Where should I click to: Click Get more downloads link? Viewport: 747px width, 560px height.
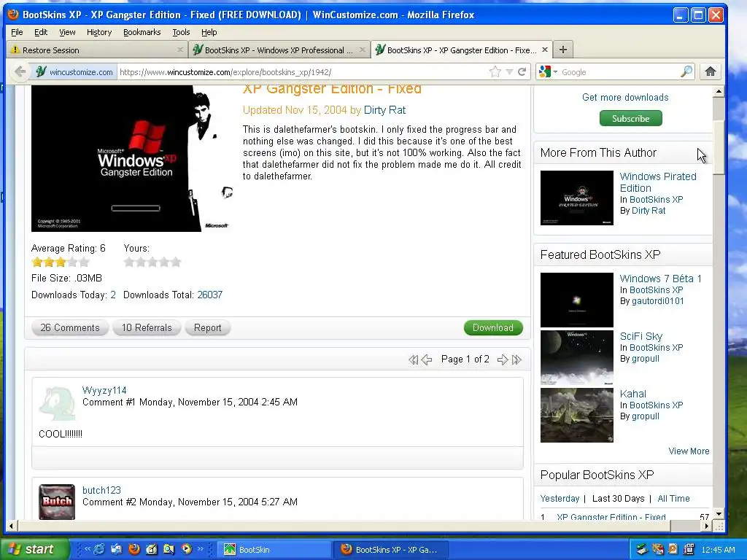tap(625, 97)
